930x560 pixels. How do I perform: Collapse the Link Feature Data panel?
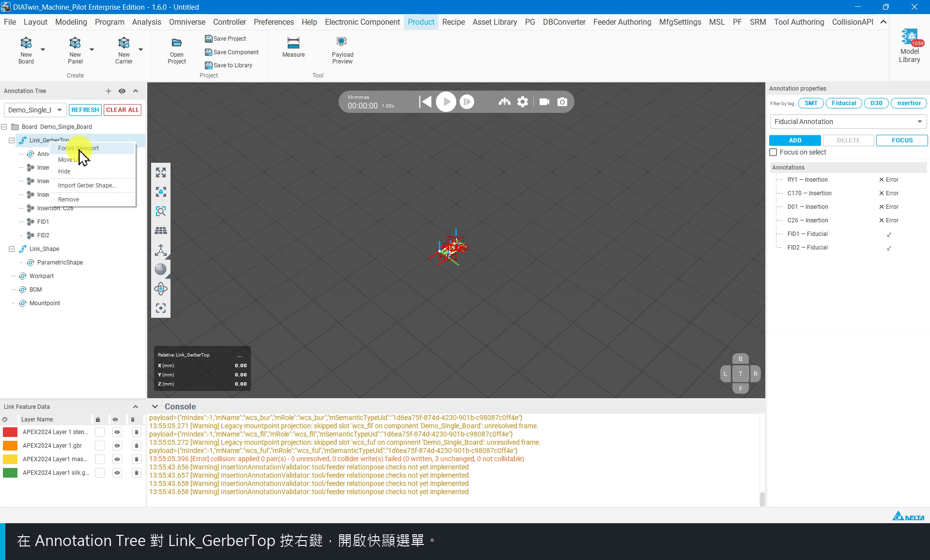[x=136, y=407]
